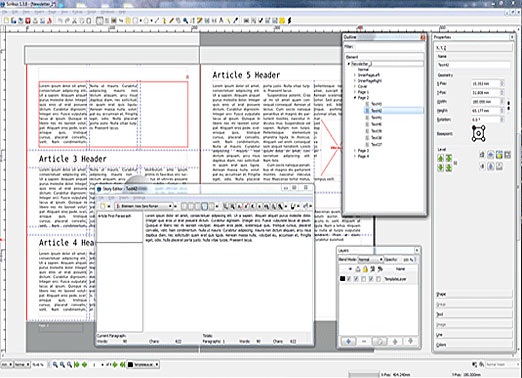
Task: Click the basepoint selector icon in Properties
Action: point(479,134)
